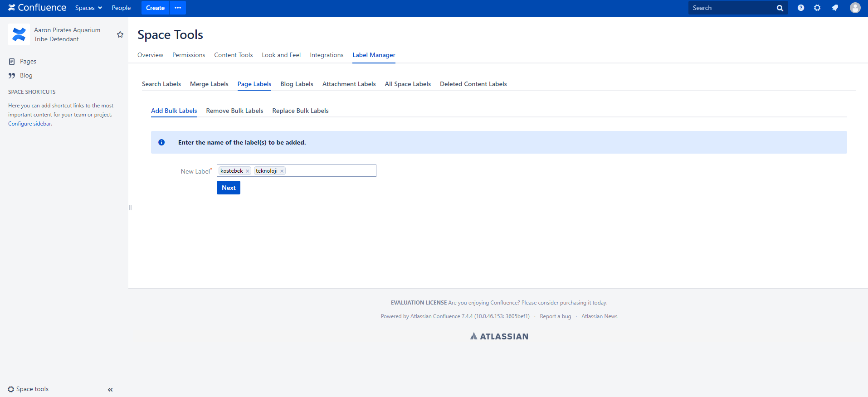Go to Search Labels tab
The height and width of the screenshot is (397, 868).
click(x=161, y=84)
